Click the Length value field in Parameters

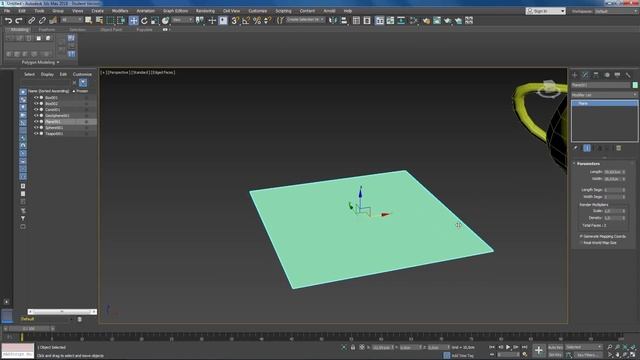[613, 172]
